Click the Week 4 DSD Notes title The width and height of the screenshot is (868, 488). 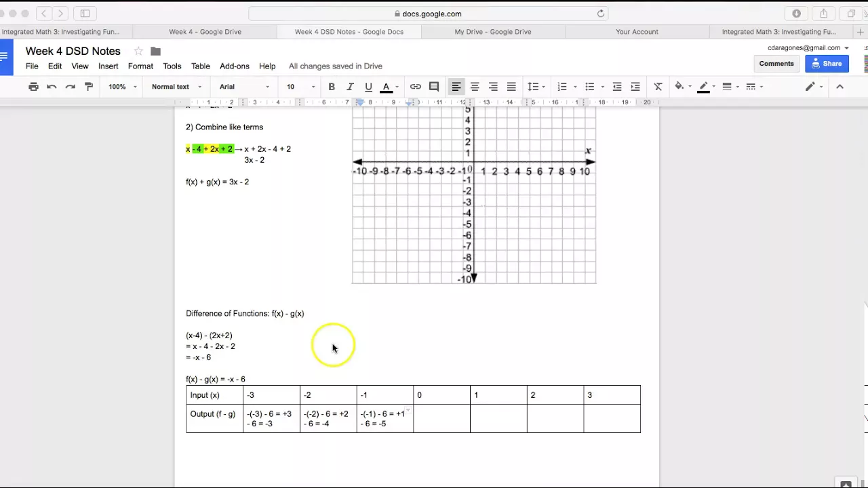(73, 51)
